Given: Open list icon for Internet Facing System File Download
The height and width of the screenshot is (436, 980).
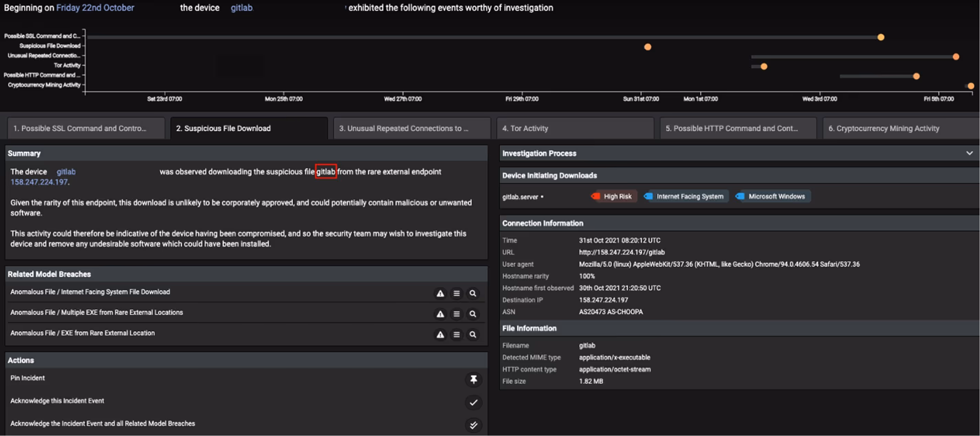Looking at the screenshot, I should (x=457, y=293).
